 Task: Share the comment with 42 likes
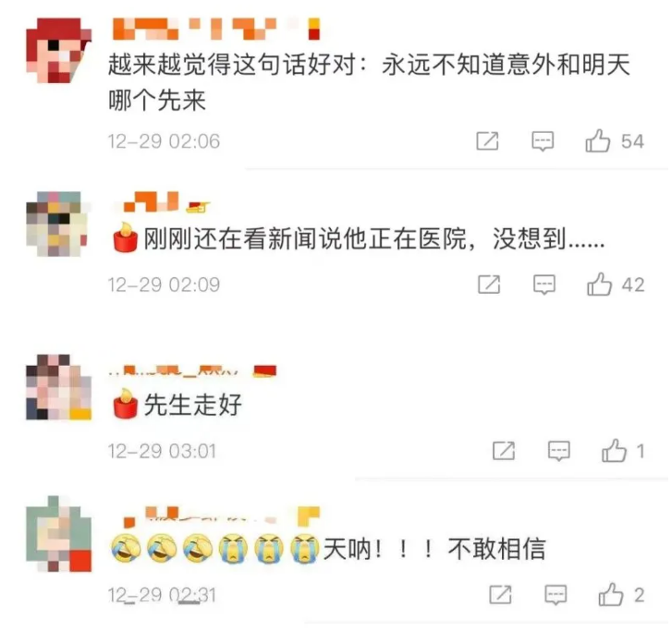(x=489, y=285)
